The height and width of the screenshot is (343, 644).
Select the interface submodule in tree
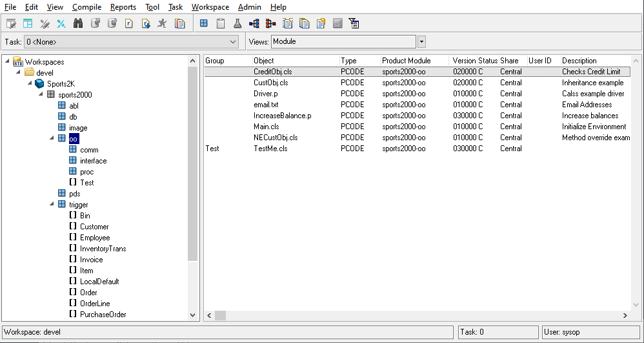[x=93, y=161]
